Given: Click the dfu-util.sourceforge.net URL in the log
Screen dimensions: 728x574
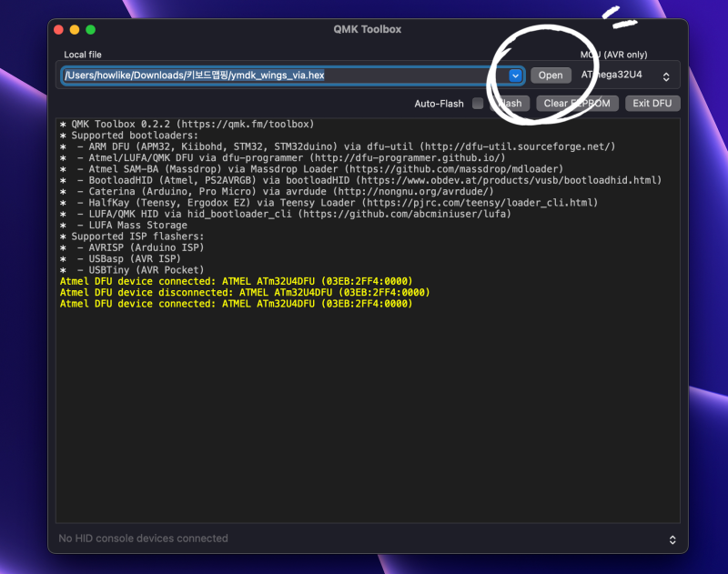Looking at the screenshot, I should (517, 146).
